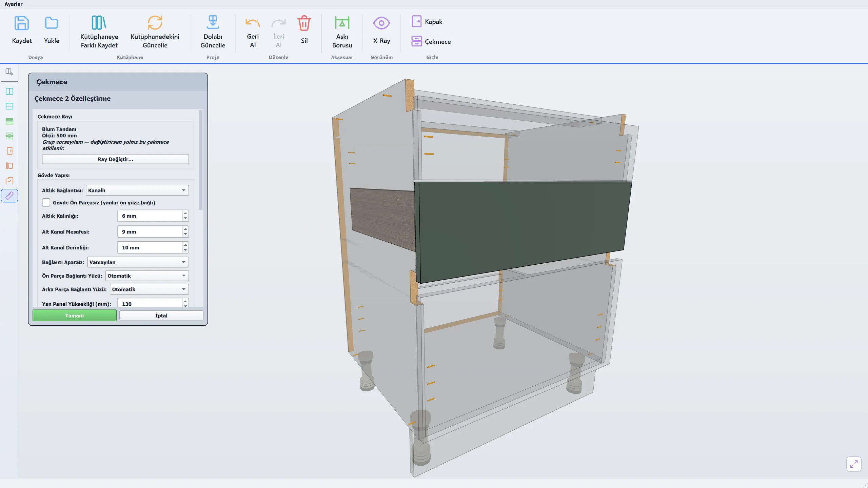Open the Altlık Bağlantısı dropdown
Image resolution: width=868 pixels, height=488 pixels.
[x=137, y=190]
